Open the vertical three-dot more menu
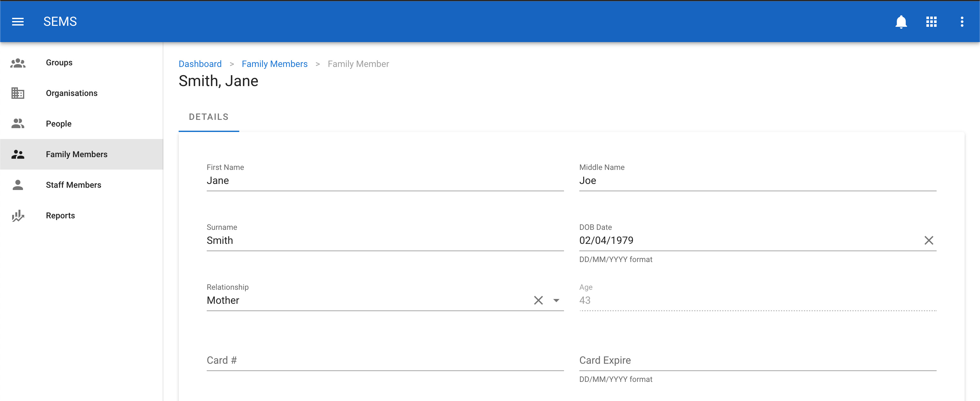The width and height of the screenshot is (980, 401). 961,22
